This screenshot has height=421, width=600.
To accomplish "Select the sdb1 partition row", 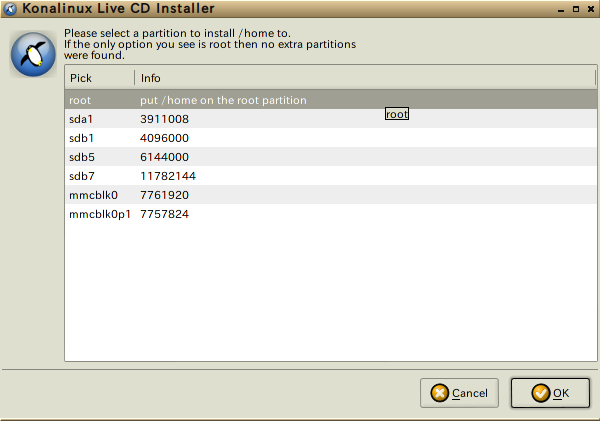I will [331, 138].
